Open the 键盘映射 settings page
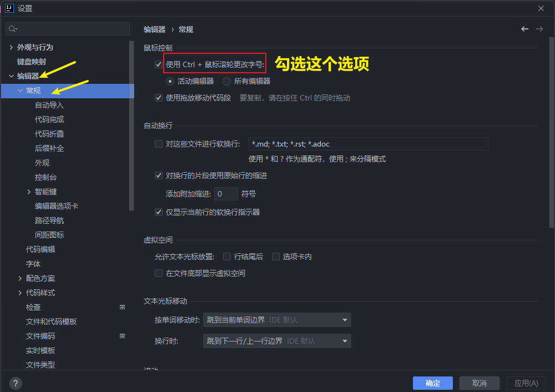Viewport: 555px width, 392px height. click(32, 62)
